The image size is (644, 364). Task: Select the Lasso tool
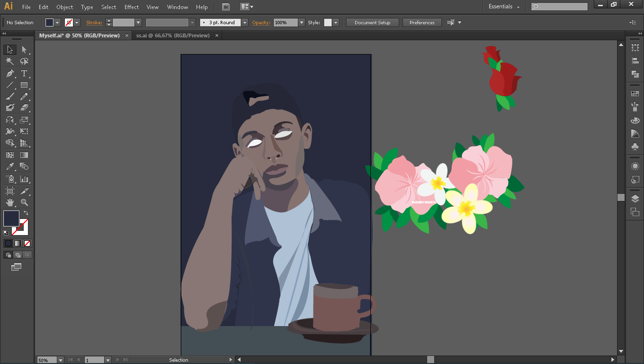pyautogui.click(x=24, y=62)
